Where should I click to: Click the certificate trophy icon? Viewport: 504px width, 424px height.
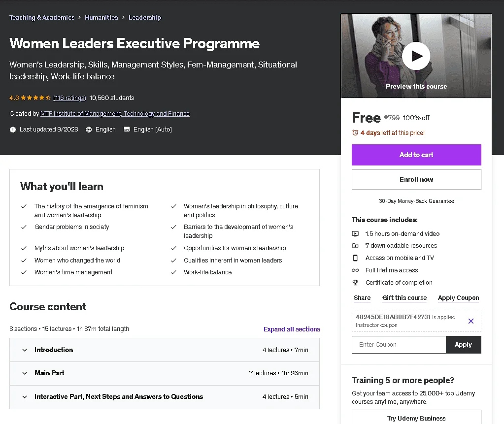tap(355, 283)
